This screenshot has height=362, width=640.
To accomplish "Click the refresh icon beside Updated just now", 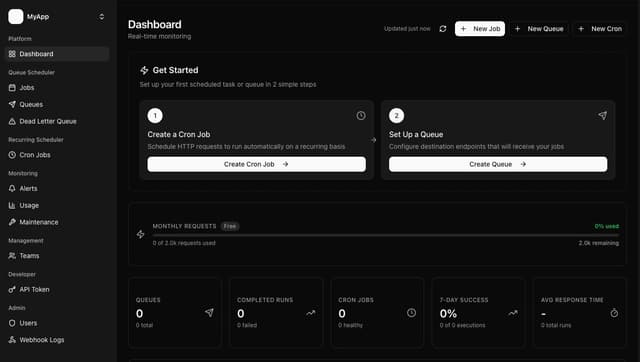I will tap(442, 29).
